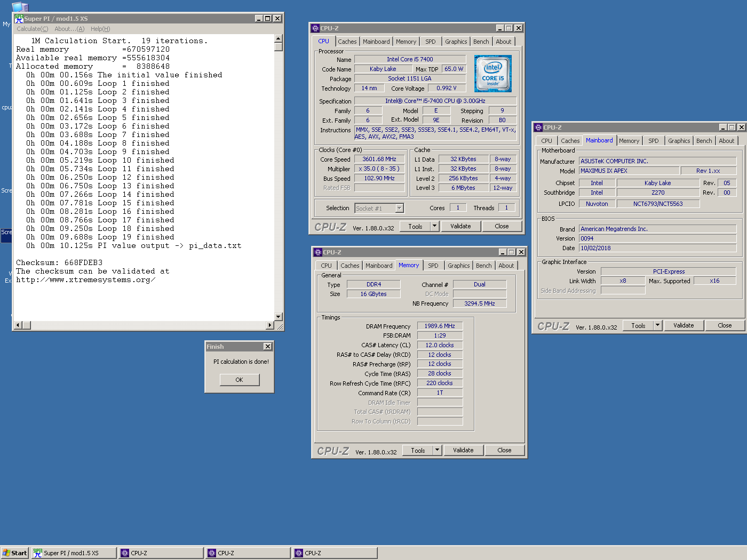The height and width of the screenshot is (560, 747).
Task: Click Super PI horizontal scrollbar right arrow
Action: click(x=269, y=325)
